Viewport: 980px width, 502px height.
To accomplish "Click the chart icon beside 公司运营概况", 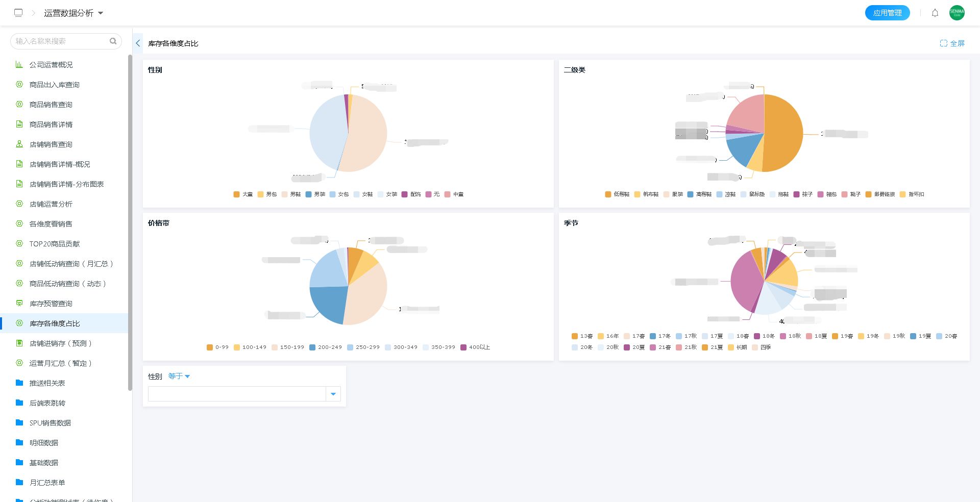I will tap(19, 65).
